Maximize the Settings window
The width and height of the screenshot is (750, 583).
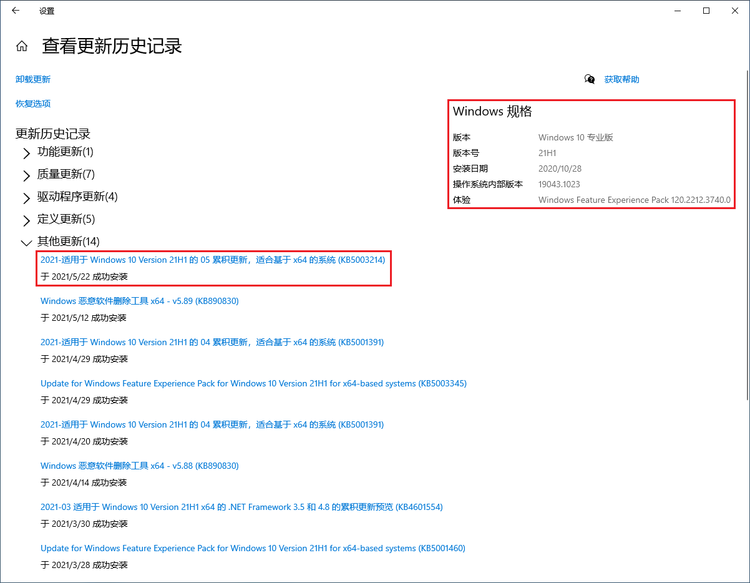706,11
